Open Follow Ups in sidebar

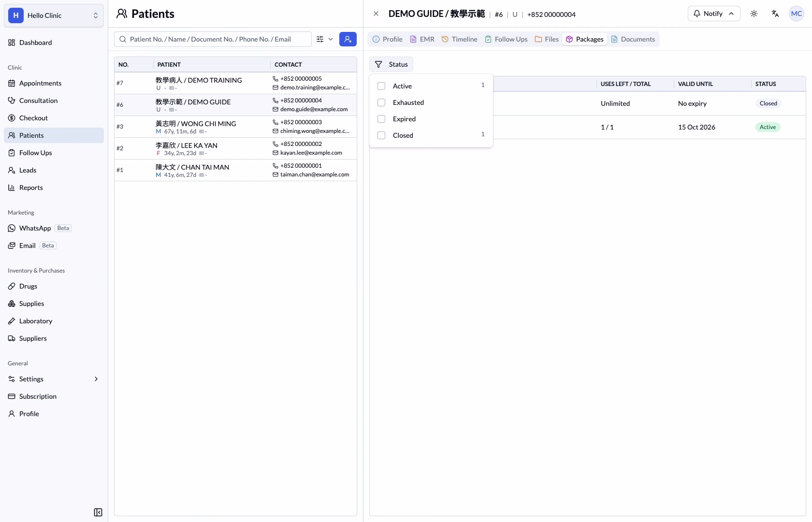click(54, 153)
